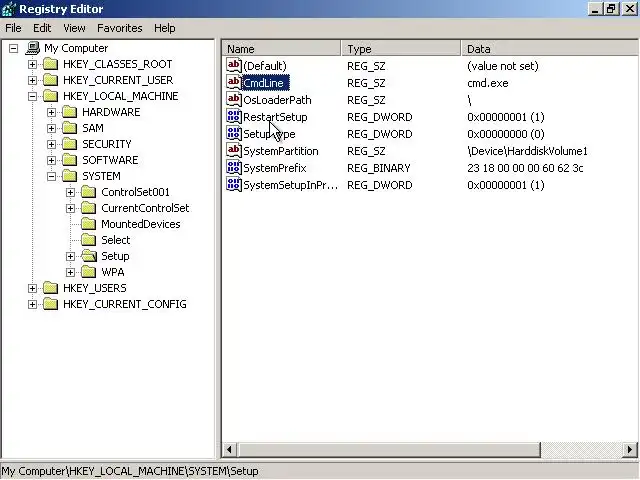This screenshot has height=480, width=640.
Task: Sort values by the Data column header
Action: pyautogui.click(x=550, y=49)
